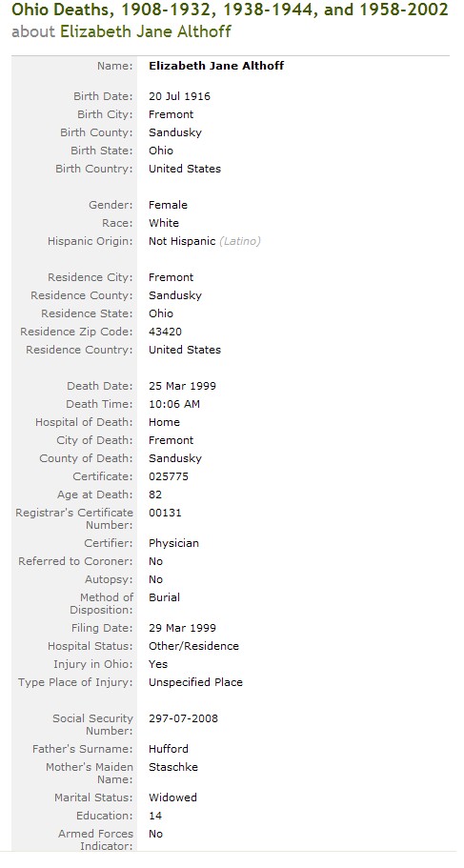Screen dimensions: 464x868
Task: Click the Type Place of Injury value
Action: point(195,682)
